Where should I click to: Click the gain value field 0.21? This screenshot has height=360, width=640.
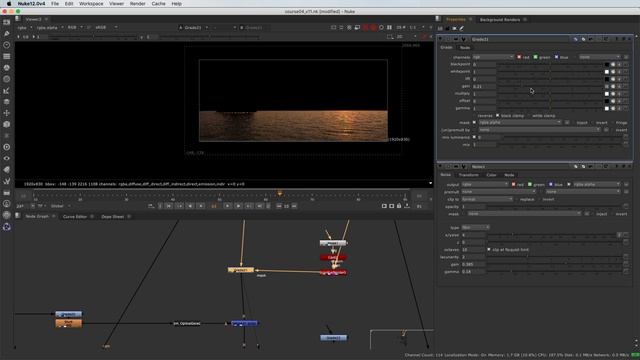[484, 87]
